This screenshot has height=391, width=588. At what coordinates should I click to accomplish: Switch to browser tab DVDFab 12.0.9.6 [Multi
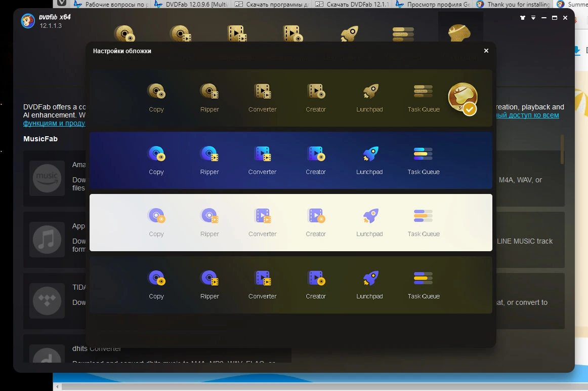[192, 4]
